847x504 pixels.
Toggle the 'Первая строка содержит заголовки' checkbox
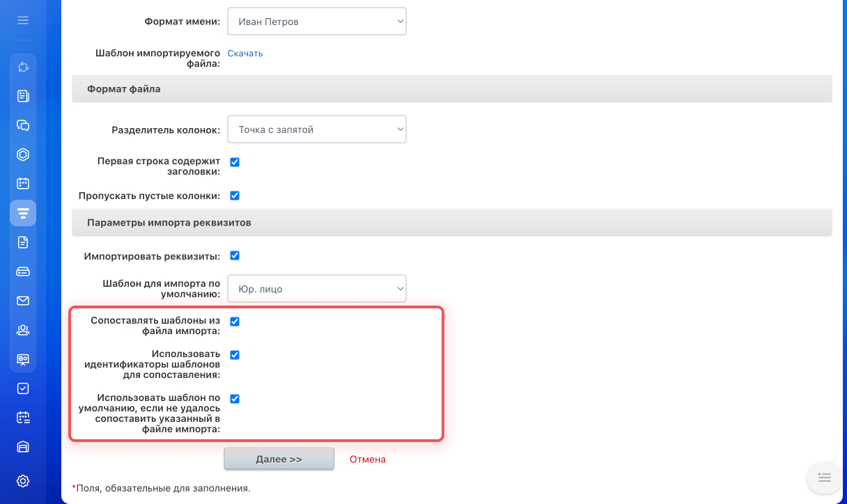coord(235,162)
